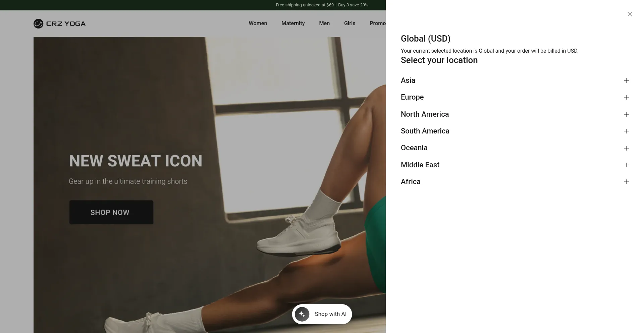This screenshot has height=333, width=644.
Task: Click the NEW SWEAT ICON headline
Action: [136, 161]
